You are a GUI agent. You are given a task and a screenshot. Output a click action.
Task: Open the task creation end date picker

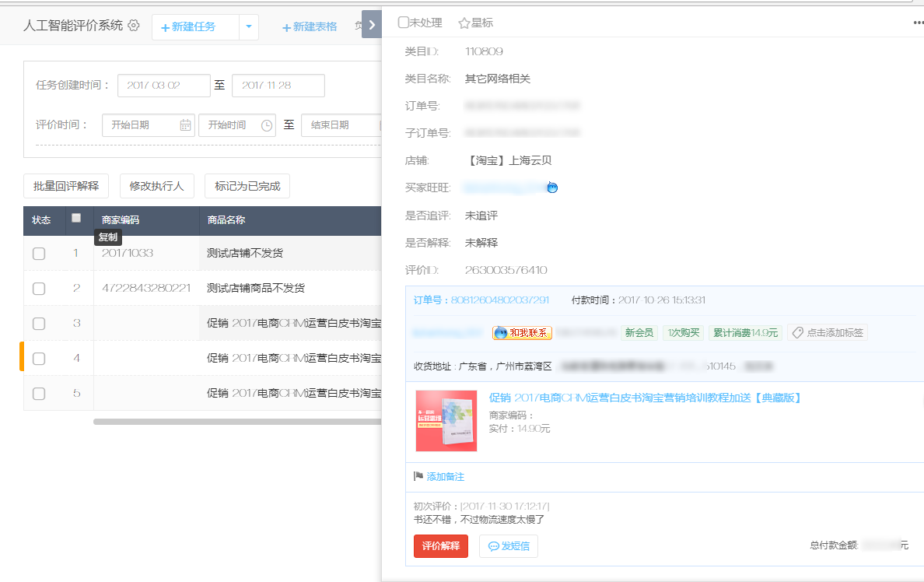coord(278,86)
